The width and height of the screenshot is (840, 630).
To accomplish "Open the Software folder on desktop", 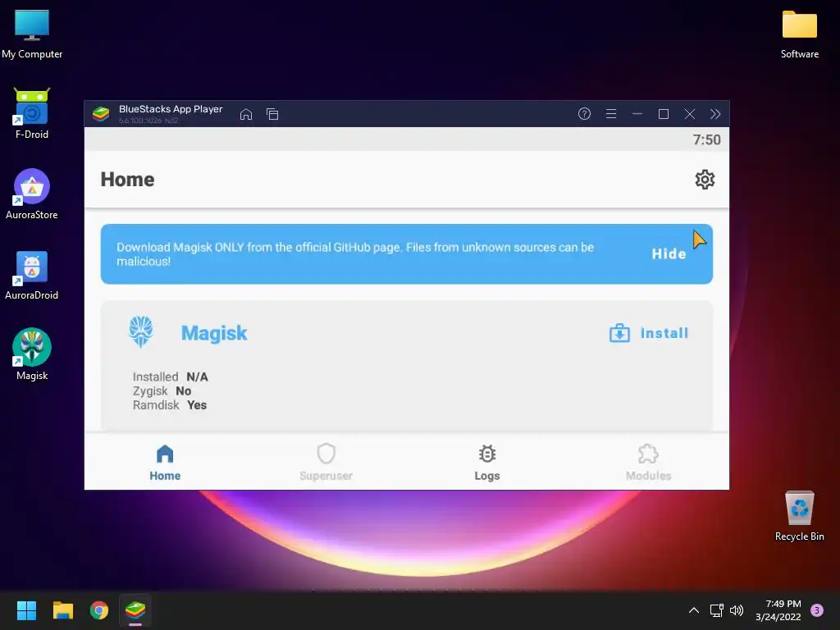I will [x=799, y=34].
